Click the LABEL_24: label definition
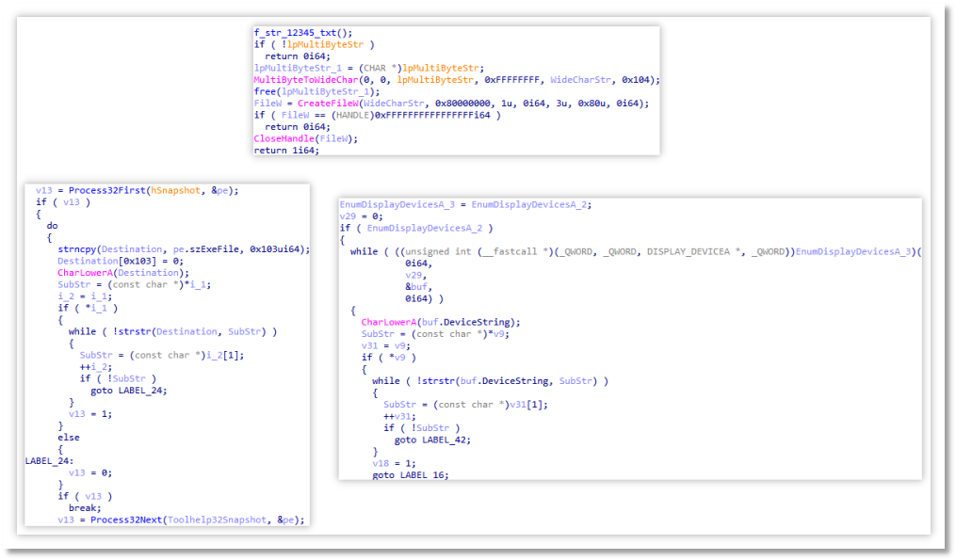Viewport: 956px width, 560px height. 46,461
